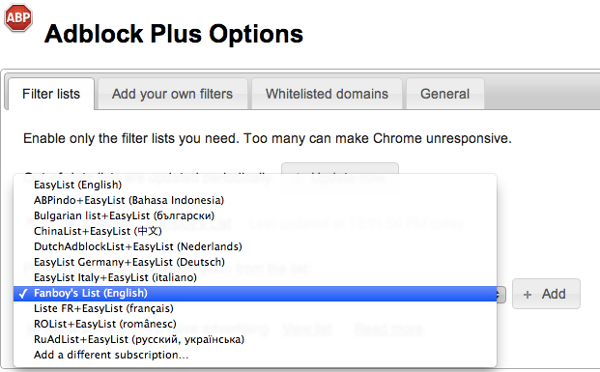
Task: Open the Whitelisted domains tab
Action: coord(327,94)
